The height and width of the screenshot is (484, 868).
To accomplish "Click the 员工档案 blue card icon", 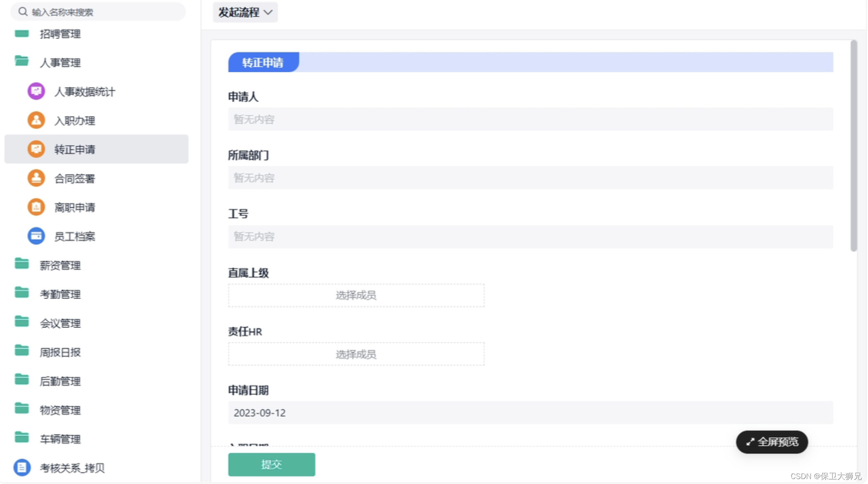I will [36, 236].
